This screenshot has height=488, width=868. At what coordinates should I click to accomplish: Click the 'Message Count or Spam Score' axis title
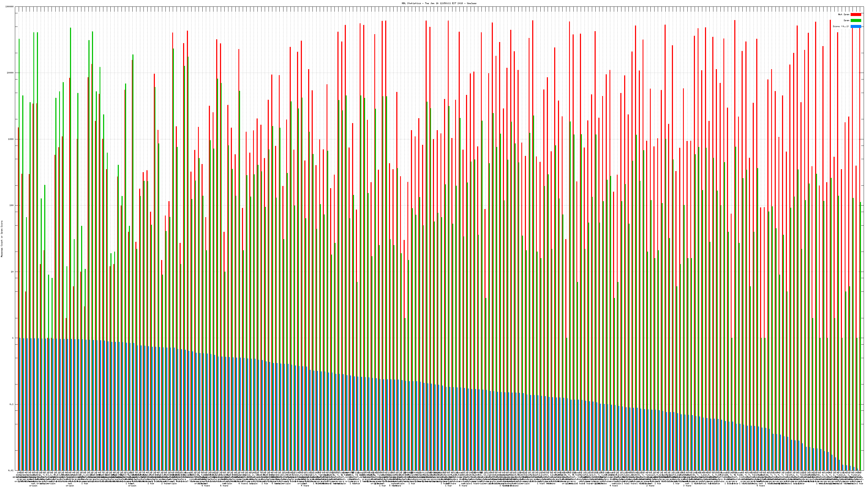[2, 239]
